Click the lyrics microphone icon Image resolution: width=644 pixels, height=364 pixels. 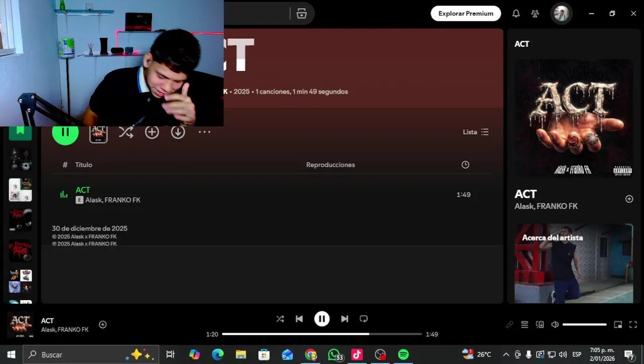pos(509,325)
